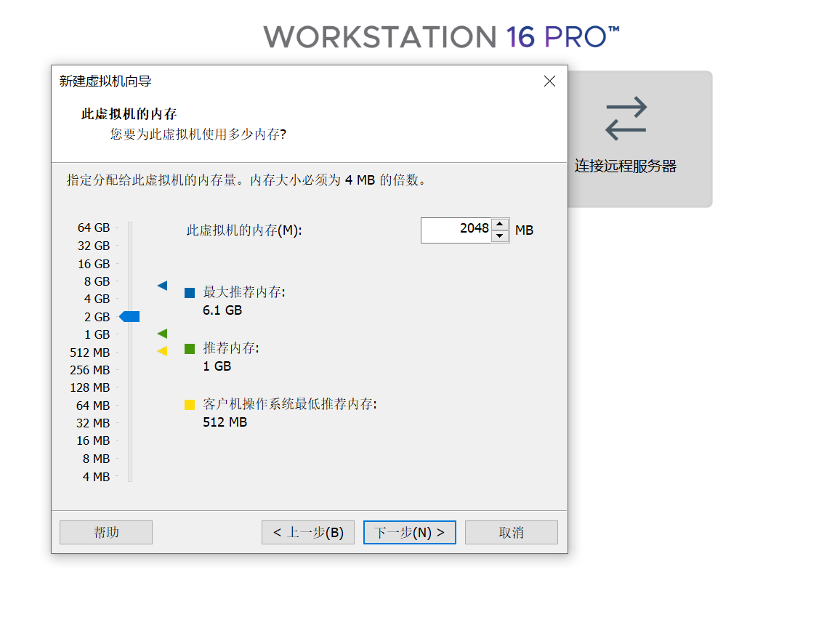Image resolution: width=840 pixels, height=636 pixels.
Task: Click the 4 GB scale label
Action: tap(97, 299)
